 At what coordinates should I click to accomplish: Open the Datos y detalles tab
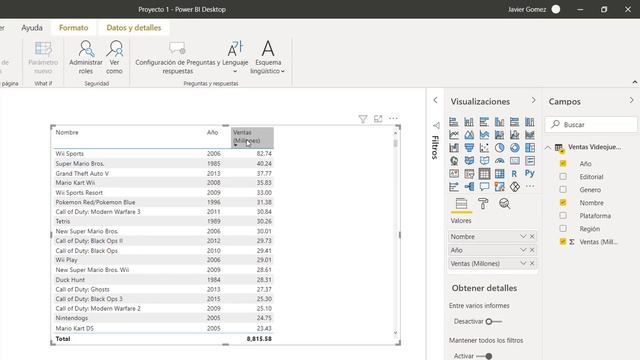tap(134, 28)
